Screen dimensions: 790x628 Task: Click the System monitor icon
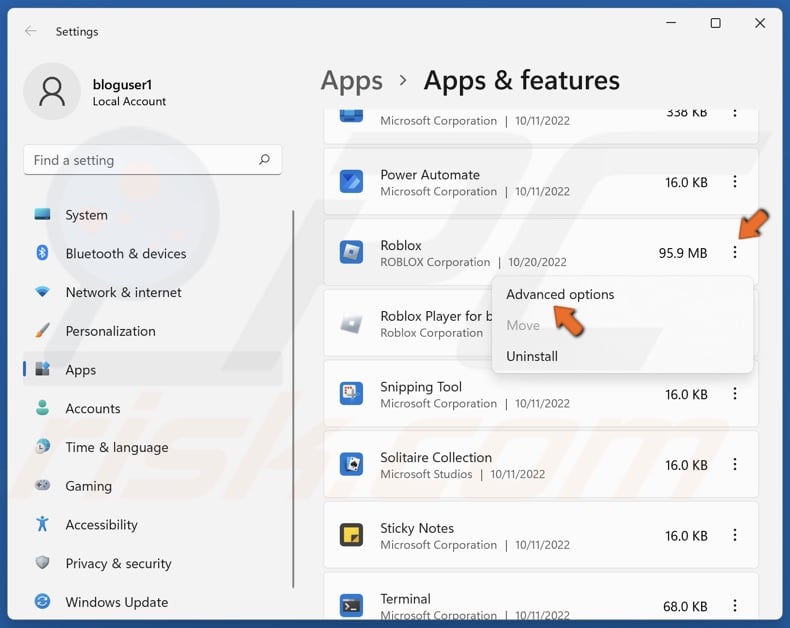click(42, 214)
